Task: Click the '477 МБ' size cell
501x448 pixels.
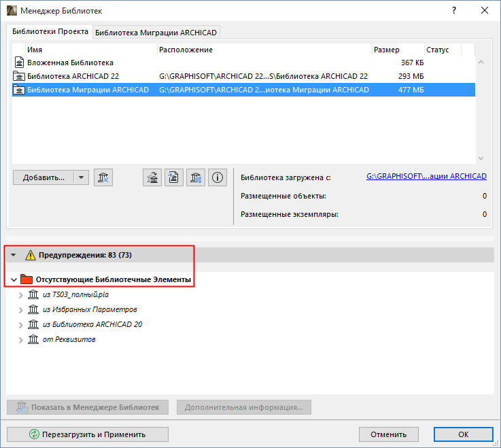Action: (411, 90)
